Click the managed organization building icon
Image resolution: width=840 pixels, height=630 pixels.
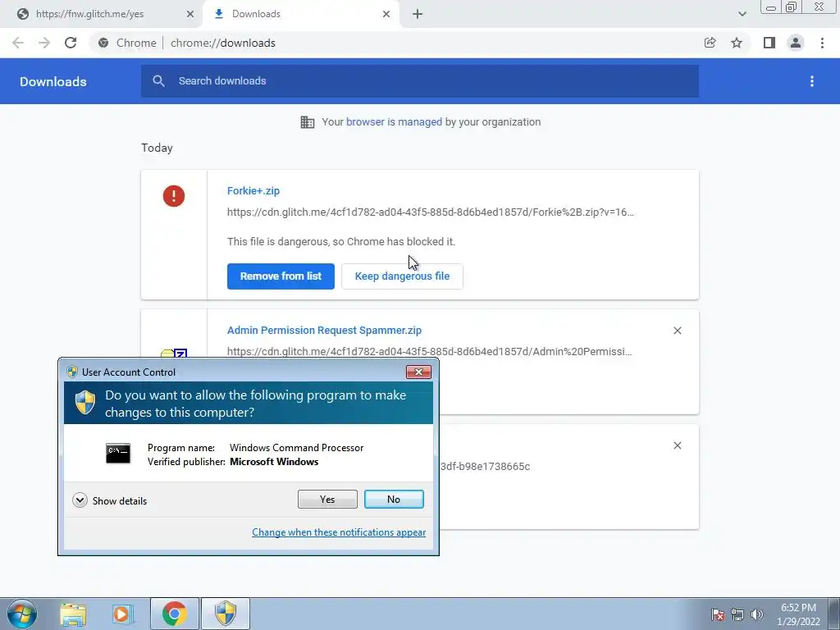(308, 122)
